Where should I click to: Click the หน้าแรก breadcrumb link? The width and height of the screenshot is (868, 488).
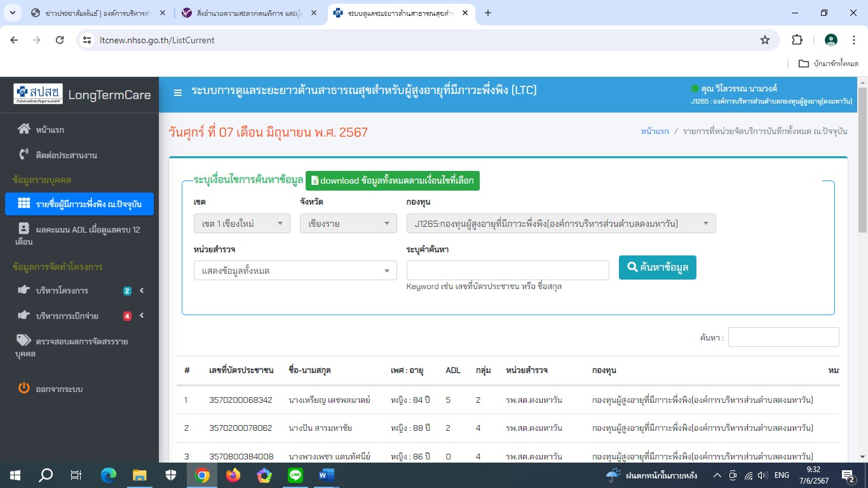pyautogui.click(x=654, y=132)
